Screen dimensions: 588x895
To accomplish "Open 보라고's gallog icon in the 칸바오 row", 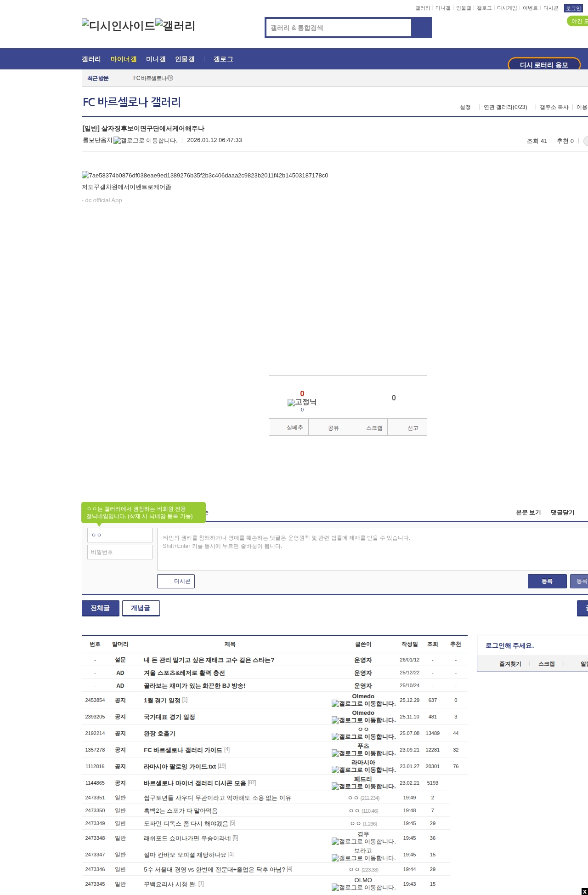I will coord(364,858).
